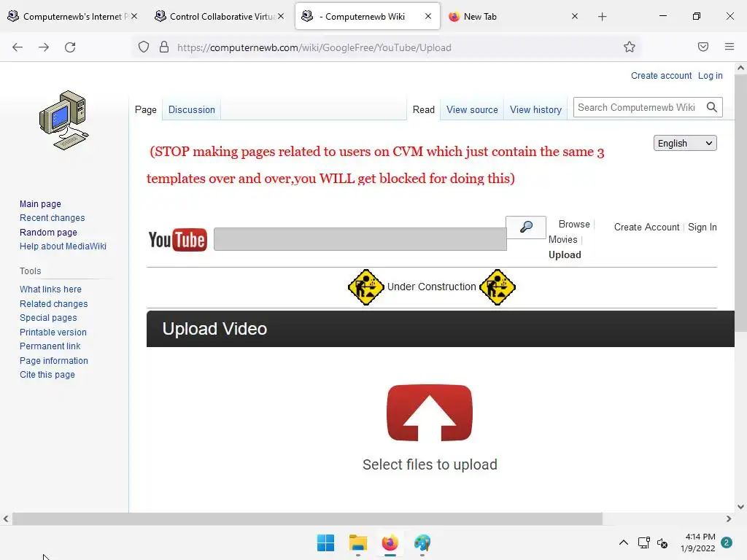747x560 pixels.
Task: Open the Permanent link
Action: [x=50, y=346]
